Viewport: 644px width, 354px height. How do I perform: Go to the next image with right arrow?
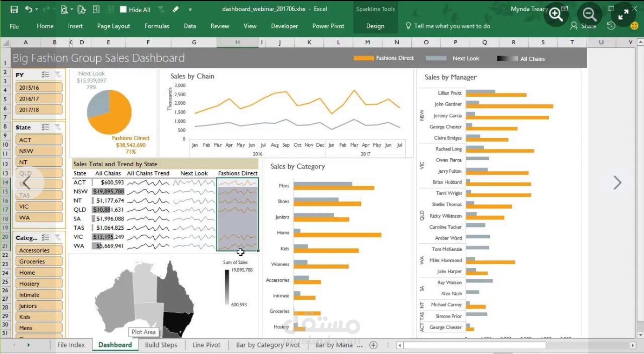click(x=617, y=183)
